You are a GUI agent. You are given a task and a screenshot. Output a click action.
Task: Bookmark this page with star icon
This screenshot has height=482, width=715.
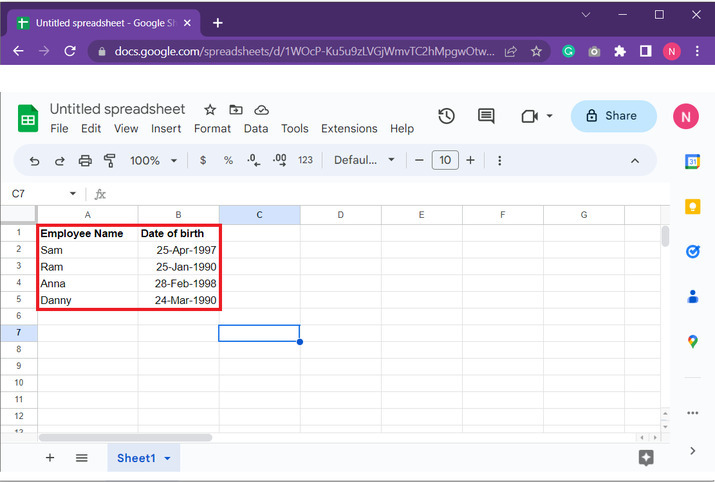point(536,51)
